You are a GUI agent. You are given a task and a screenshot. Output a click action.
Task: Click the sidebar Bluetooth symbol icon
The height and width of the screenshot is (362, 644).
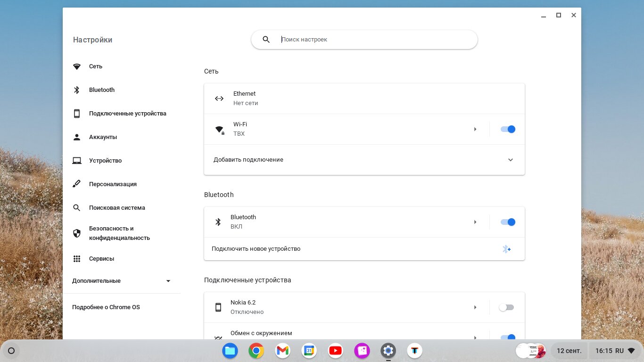click(77, 90)
